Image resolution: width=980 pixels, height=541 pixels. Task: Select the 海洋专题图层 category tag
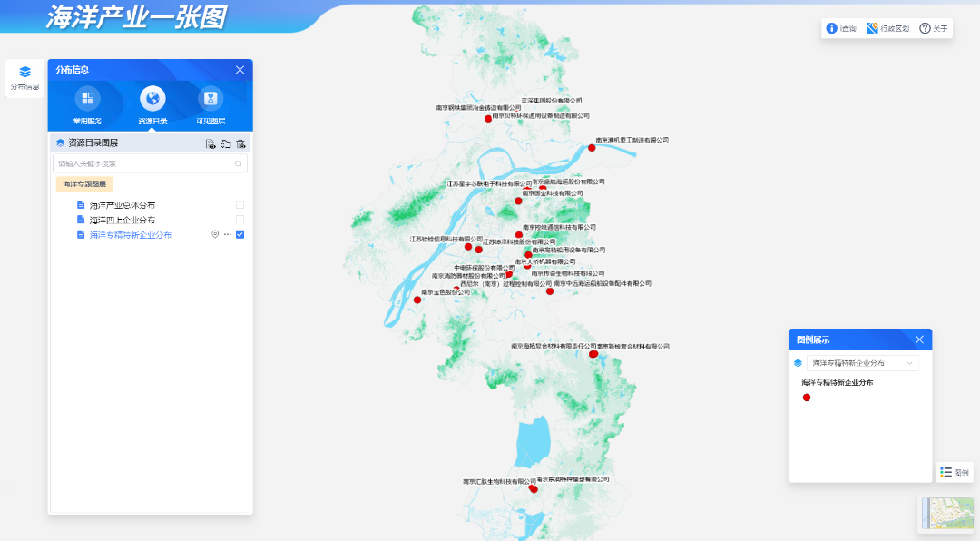point(84,184)
